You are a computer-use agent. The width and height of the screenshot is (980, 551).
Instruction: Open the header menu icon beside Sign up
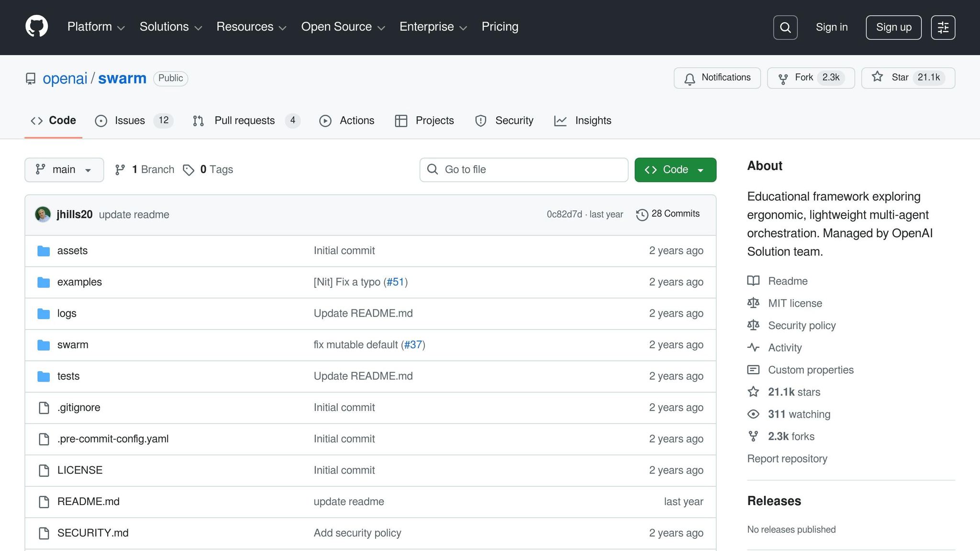(943, 27)
